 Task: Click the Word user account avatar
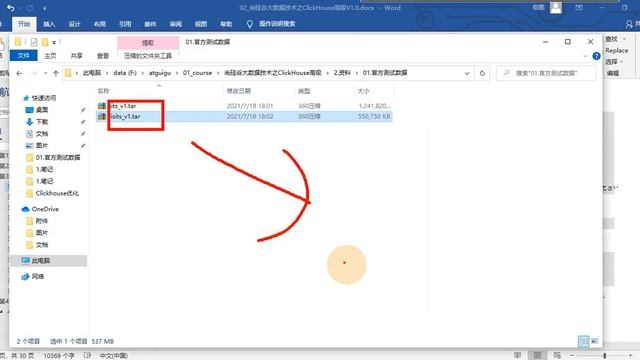[x=556, y=7]
